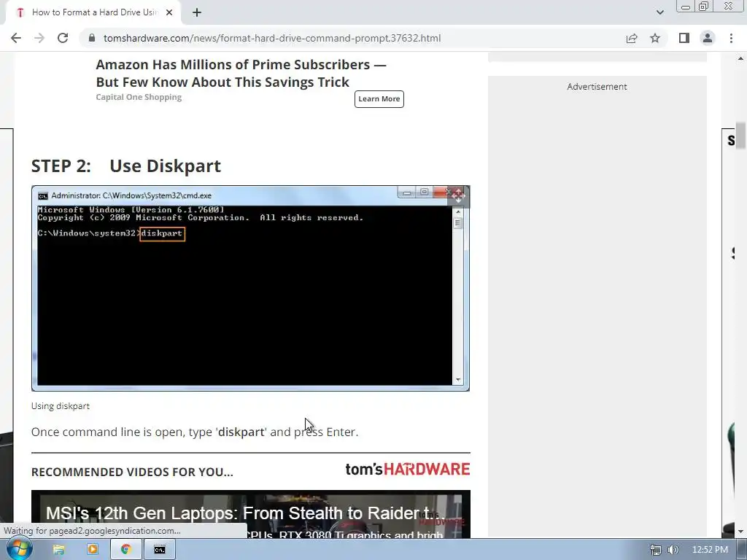Click the 'RECOMMENDED VIDEOS FOR YOU...' heading
The width and height of the screenshot is (747, 560).
pos(132,472)
